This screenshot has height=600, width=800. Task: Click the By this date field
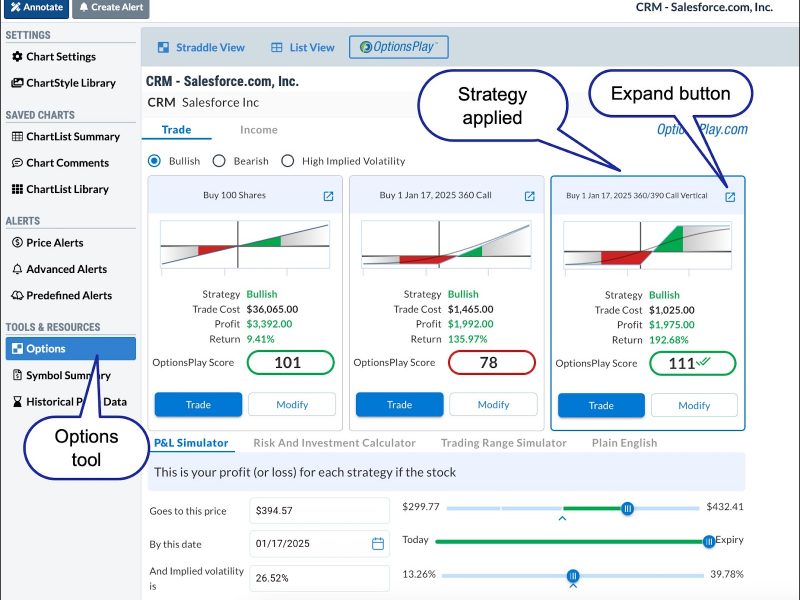click(320, 544)
